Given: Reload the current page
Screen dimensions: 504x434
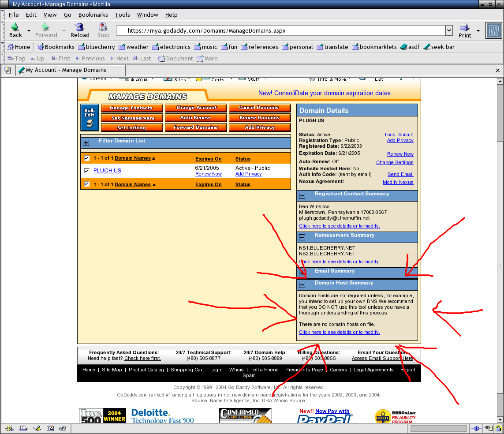Looking at the screenshot, I should click(x=80, y=30).
